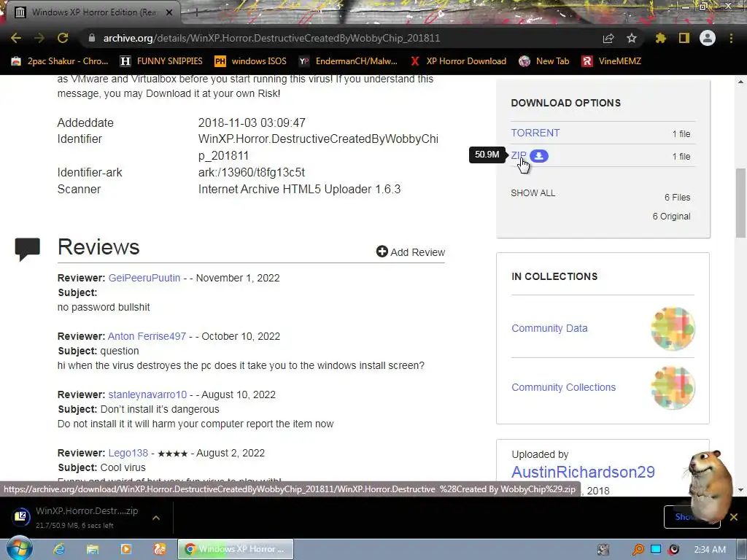Viewport: 747px width, 560px height.
Task: Click the ZIP download link
Action: 519,155
